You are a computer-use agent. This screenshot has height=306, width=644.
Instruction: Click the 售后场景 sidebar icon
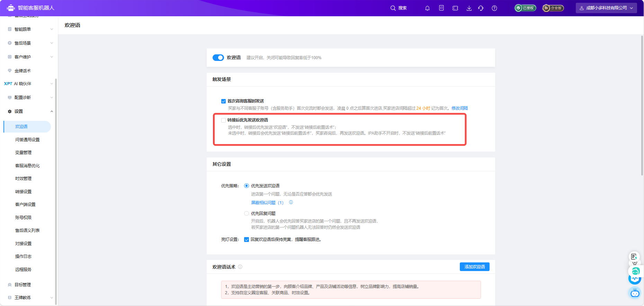tap(10, 43)
